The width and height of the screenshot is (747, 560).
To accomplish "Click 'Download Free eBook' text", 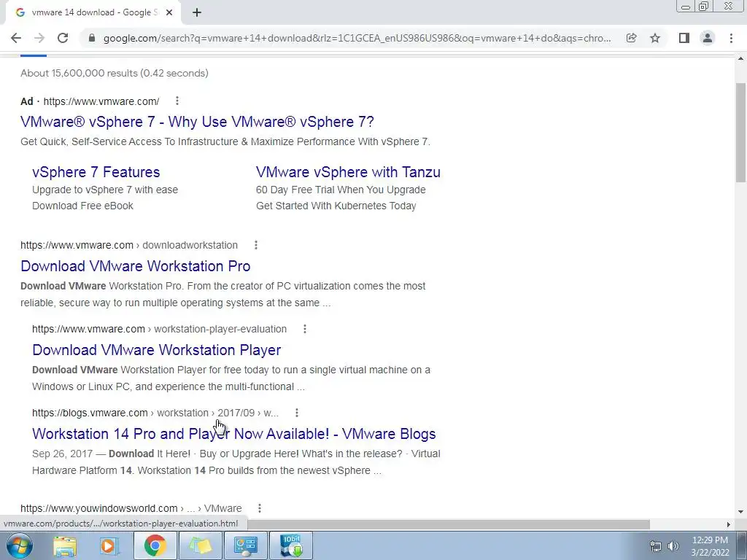I will 83,206.
